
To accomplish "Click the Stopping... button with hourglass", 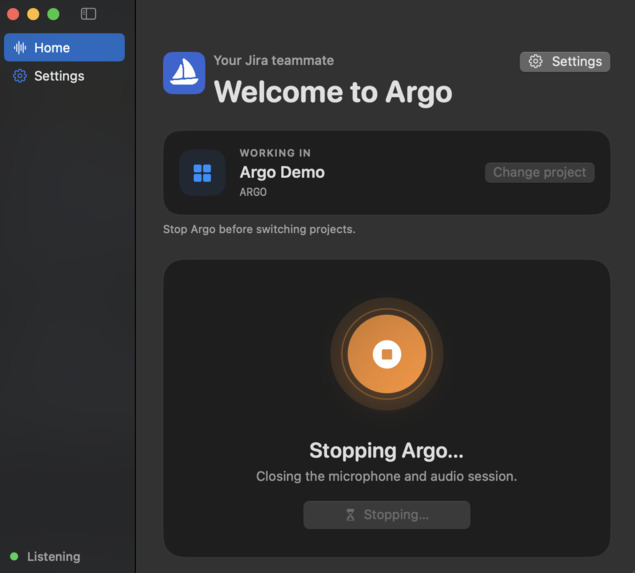I will tap(387, 515).
